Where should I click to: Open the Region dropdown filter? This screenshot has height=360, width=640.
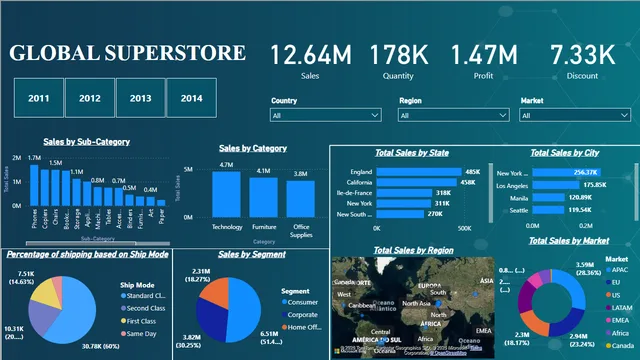click(x=453, y=115)
